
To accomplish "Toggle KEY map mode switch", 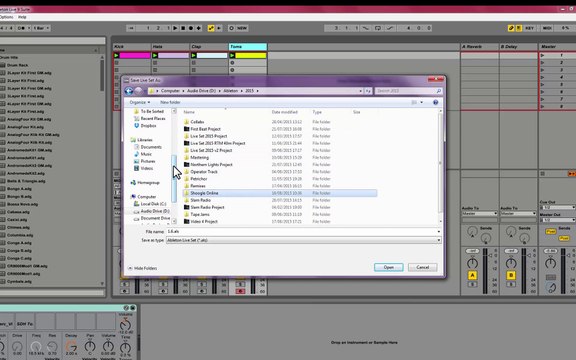I will pos(529,28).
